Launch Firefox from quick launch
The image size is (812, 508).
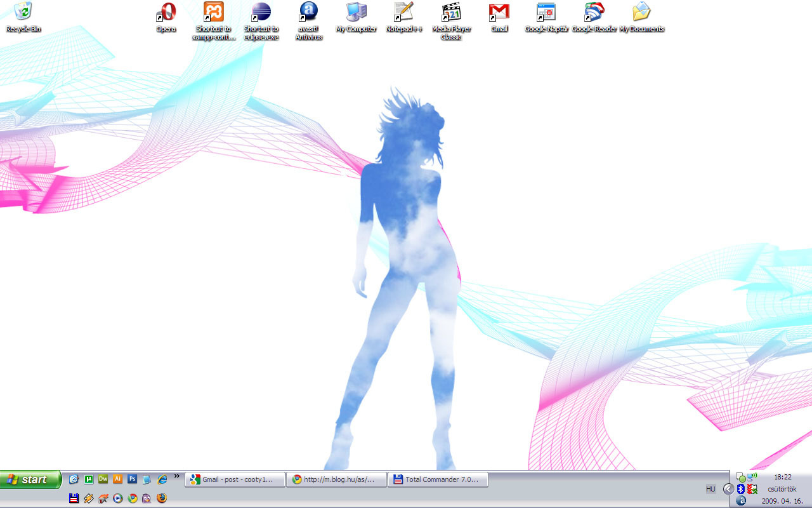point(162,498)
